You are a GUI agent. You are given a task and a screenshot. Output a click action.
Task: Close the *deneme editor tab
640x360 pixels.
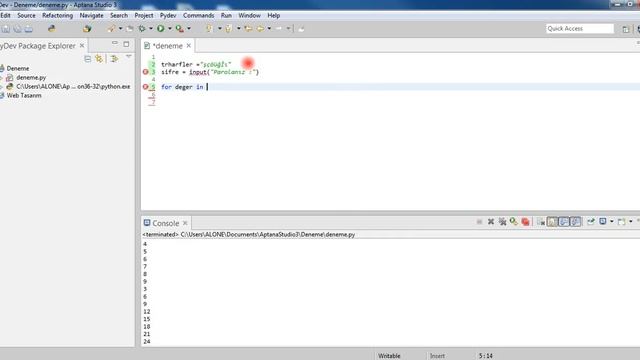(189, 46)
